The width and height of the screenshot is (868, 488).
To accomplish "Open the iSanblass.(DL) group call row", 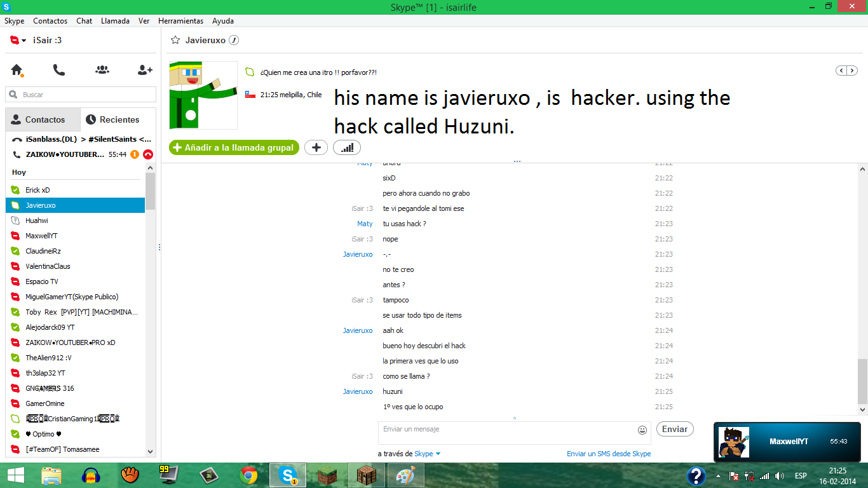I will (x=81, y=139).
